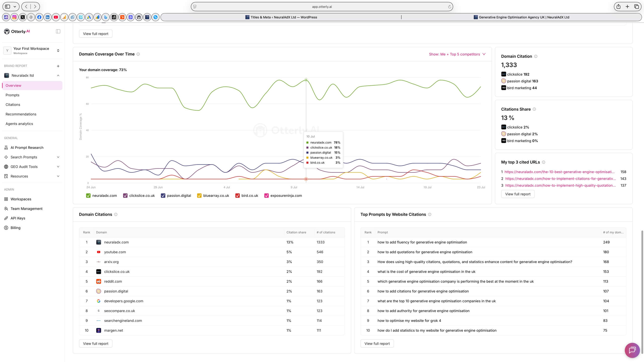Reload the page with refresh icon
The image size is (644, 362).
pos(449,7)
